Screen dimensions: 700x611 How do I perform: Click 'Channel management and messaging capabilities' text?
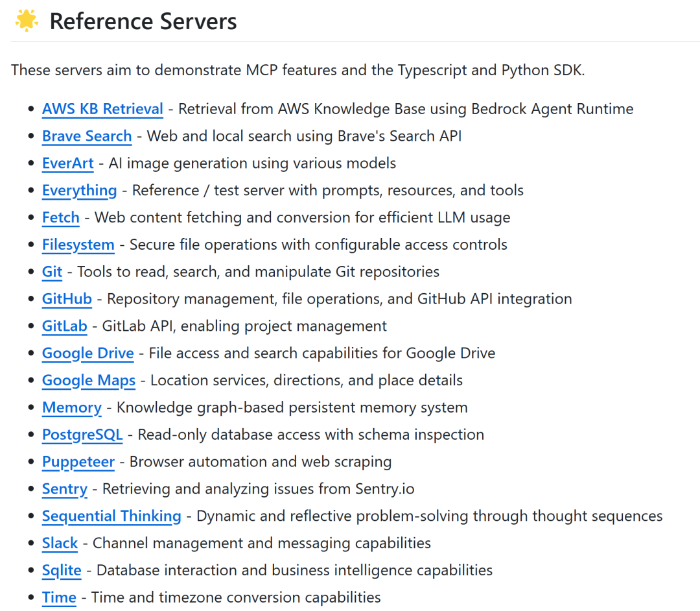coord(262,543)
